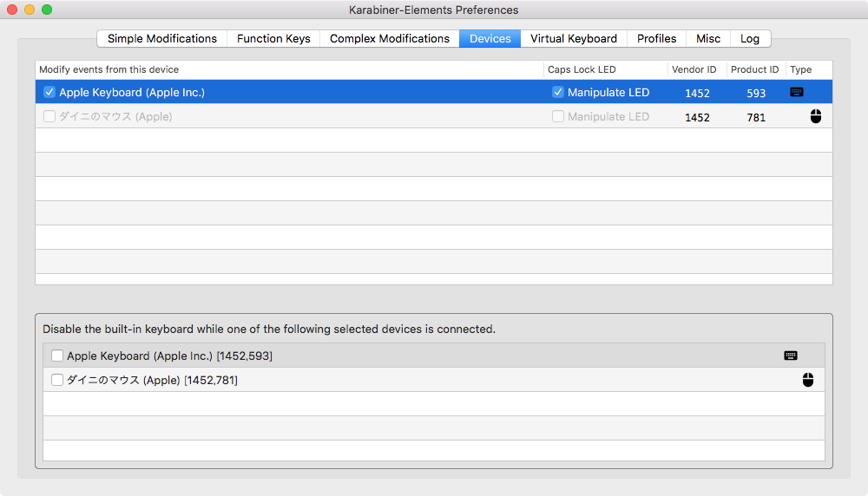The image size is (868, 496).
Task: Show the Log tab
Action: pos(750,38)
